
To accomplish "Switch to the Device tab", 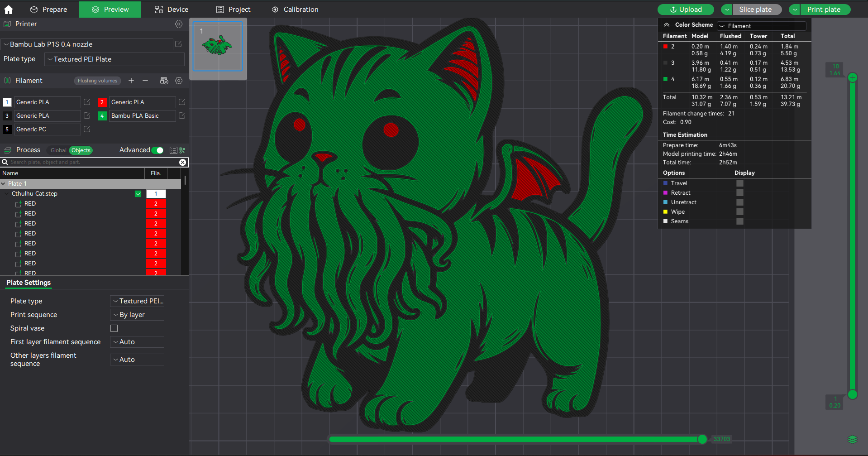I will [x=172, y=10].
